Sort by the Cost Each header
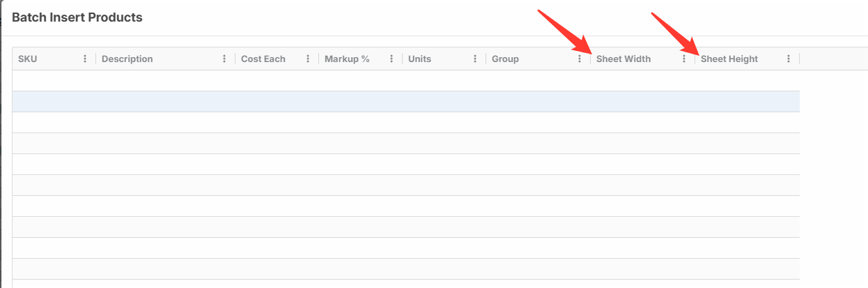 click(263, 59)
